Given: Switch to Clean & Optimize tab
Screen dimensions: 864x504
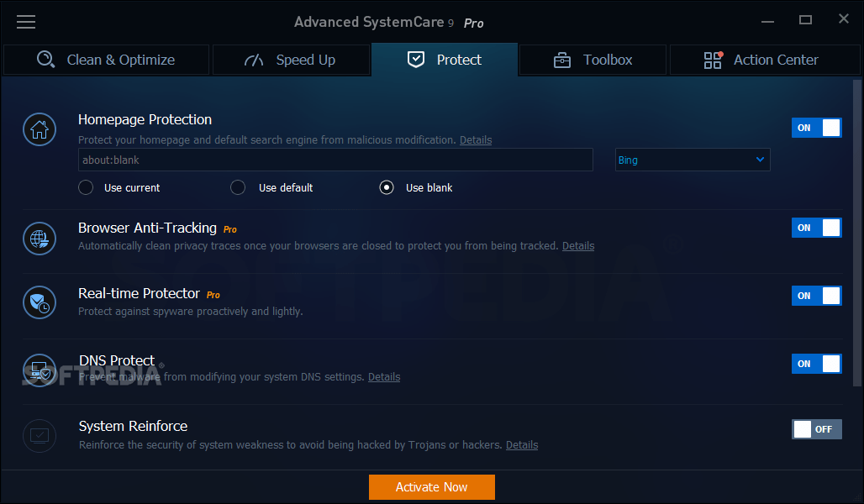Looking at the screenshot, I should coord(107,60).
